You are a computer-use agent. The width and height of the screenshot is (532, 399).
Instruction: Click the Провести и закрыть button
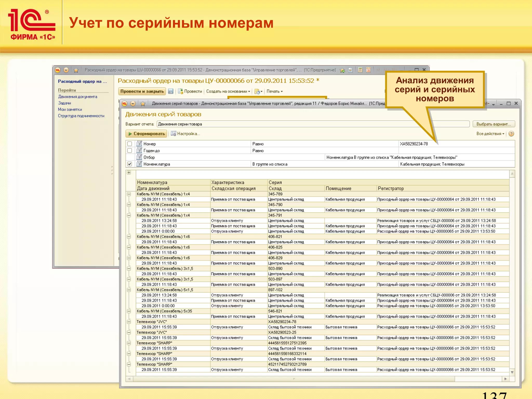point(142,91)
